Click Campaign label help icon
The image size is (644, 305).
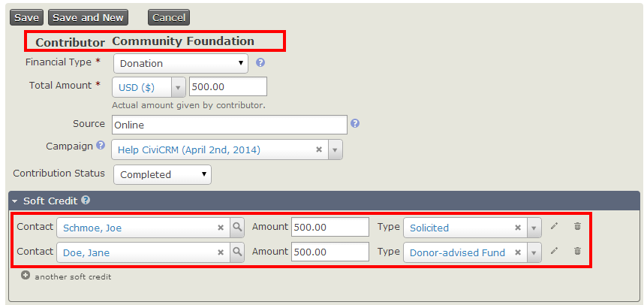point(101,146)
